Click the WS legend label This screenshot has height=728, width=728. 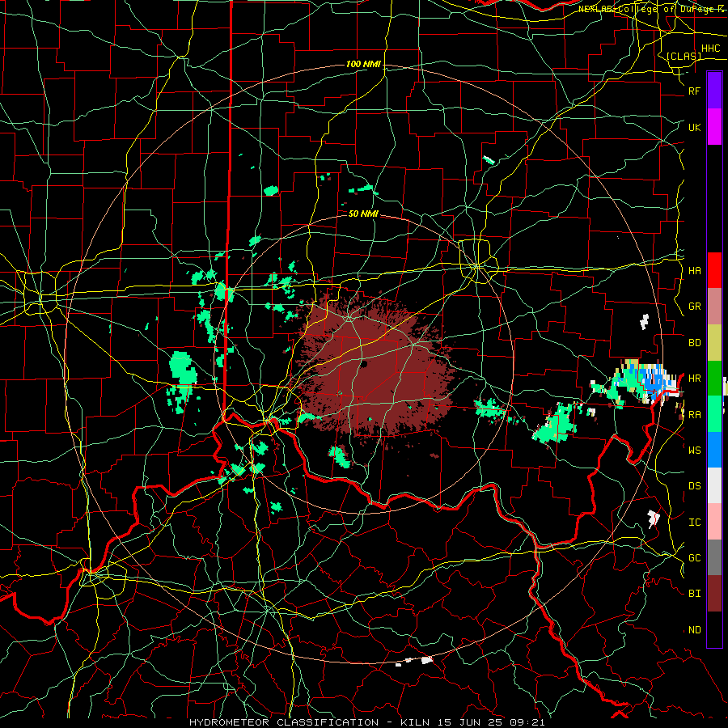(x=695, y=451)
